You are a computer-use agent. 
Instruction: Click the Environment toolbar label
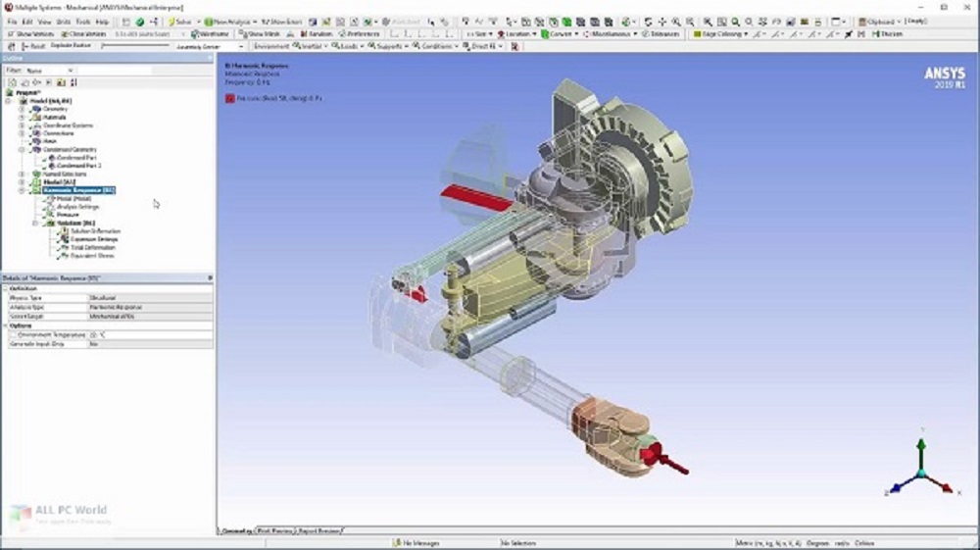(271, 46)
